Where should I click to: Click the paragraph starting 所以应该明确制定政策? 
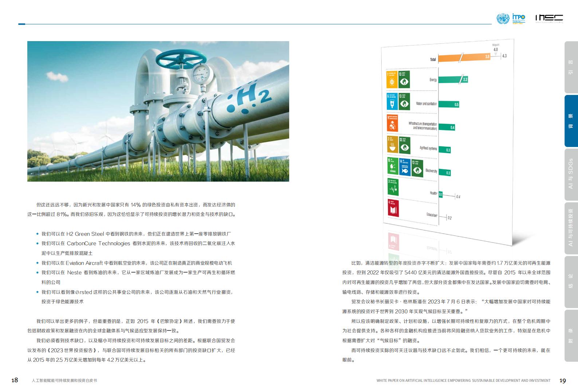(447, 331)
